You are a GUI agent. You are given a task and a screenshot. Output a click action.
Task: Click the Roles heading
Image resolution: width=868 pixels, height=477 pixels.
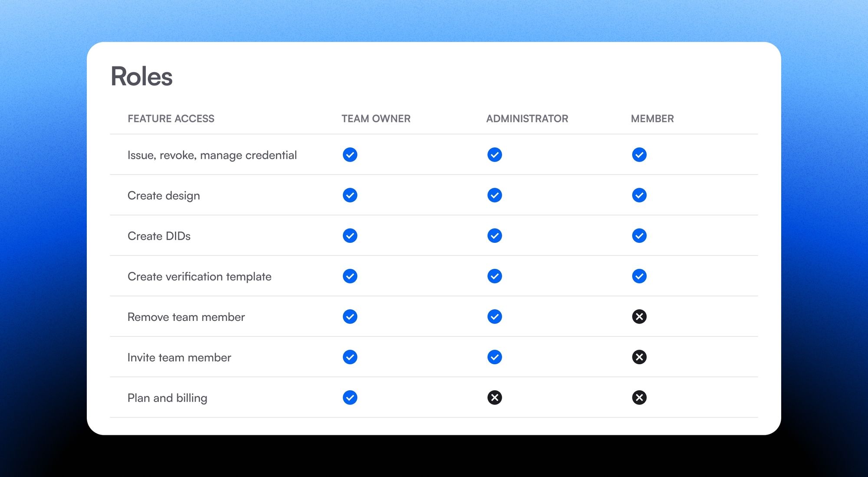[141, 76]
